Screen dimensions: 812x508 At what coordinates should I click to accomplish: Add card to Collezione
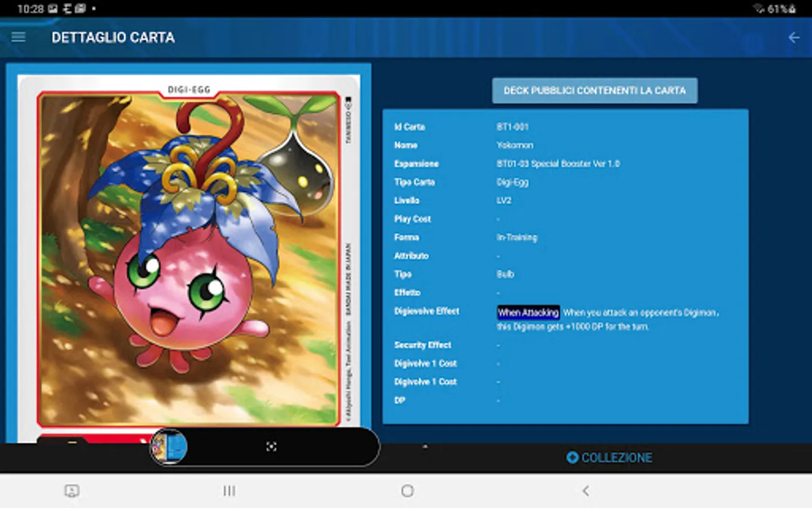tap(609, 458)
